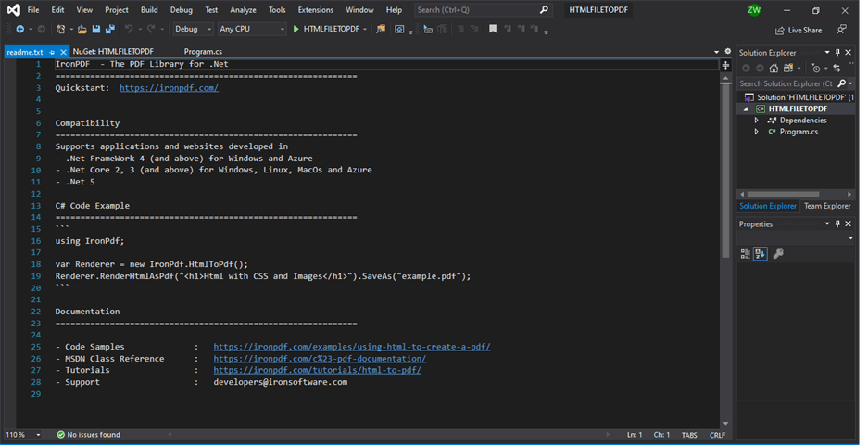Switch to Program.cs editor tab
Image resolution: width=868 pixels, height=445 pixels.
click(x=203, y=52)
